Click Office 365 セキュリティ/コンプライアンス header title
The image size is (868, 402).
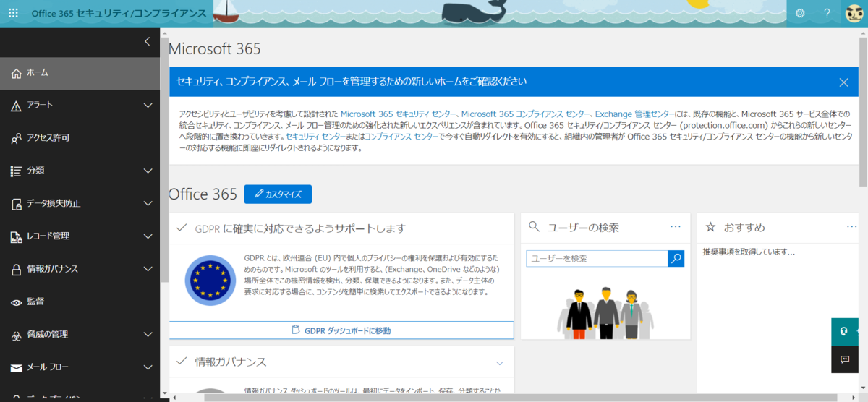(119, 14)
